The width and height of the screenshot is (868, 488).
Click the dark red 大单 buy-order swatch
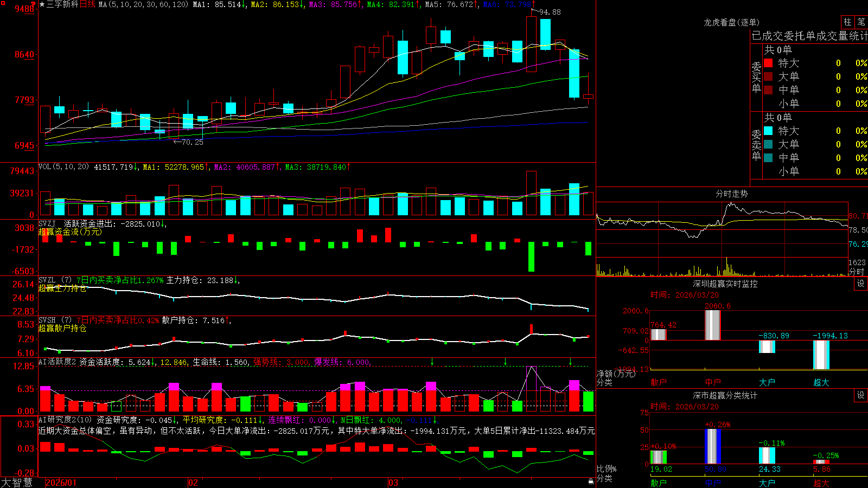(x=768, y=76)
